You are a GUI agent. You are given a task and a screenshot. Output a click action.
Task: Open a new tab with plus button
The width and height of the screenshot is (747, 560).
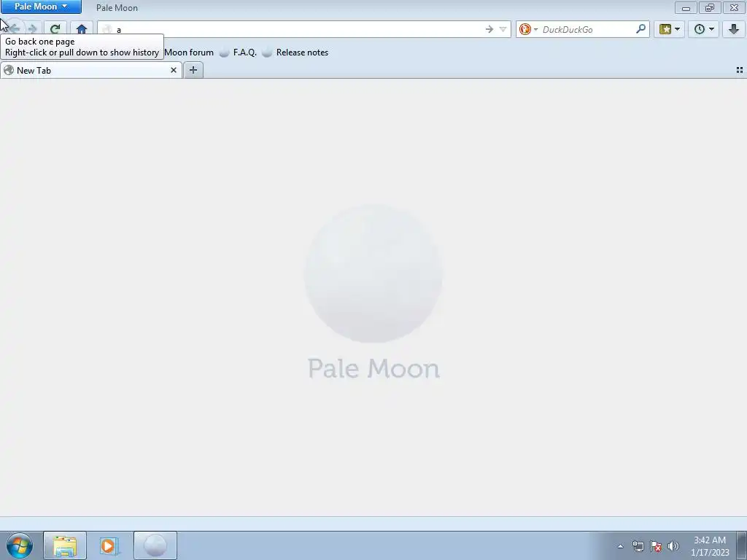(x=193, y=71)
